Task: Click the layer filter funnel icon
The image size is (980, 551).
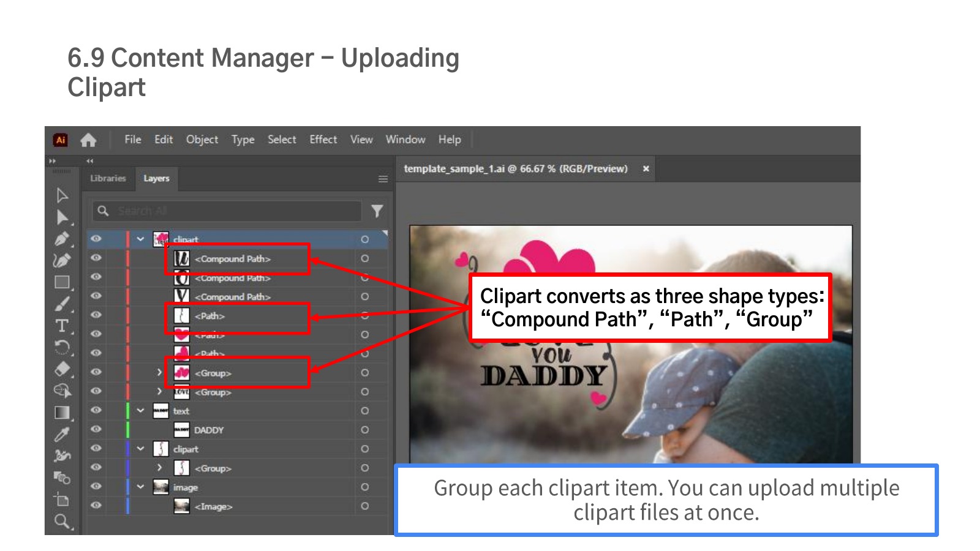Action: tap(377, 211)
